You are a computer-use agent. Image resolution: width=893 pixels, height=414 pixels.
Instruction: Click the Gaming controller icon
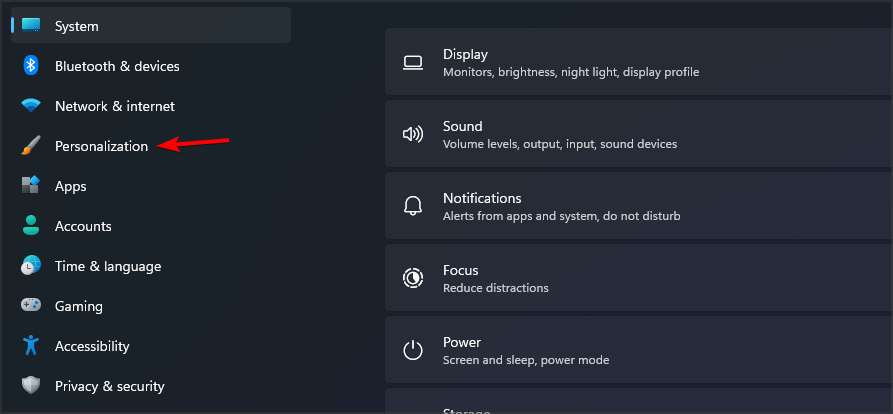point(31,306)
